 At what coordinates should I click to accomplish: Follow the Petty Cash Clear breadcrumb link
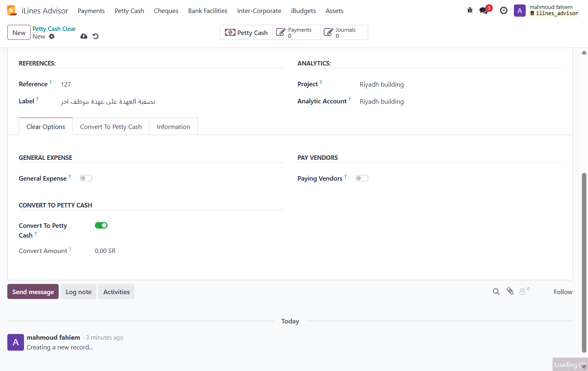tap(54, 29)
